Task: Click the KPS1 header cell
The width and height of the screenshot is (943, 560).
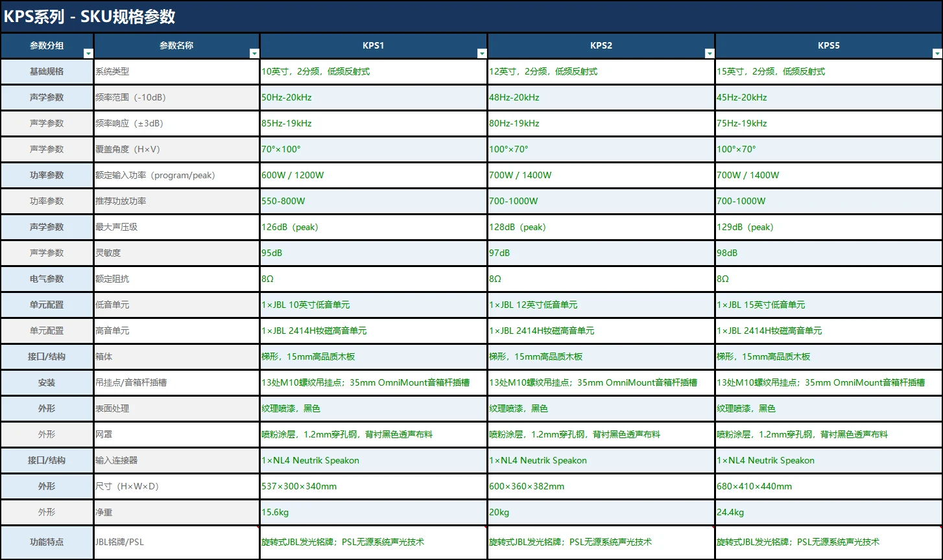Action: click(x=374, y=46)
